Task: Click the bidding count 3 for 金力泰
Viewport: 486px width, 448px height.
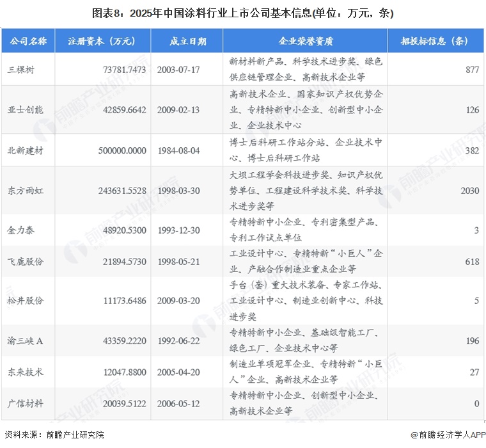Action: pyautogui.click(x=476, y=230)
